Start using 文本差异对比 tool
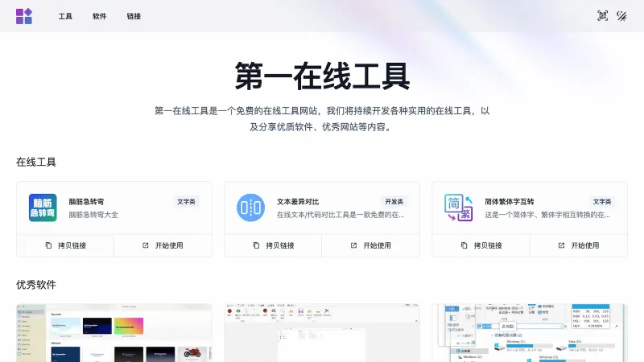The height and width of the screenshot is (362, 644). (370, 245)
